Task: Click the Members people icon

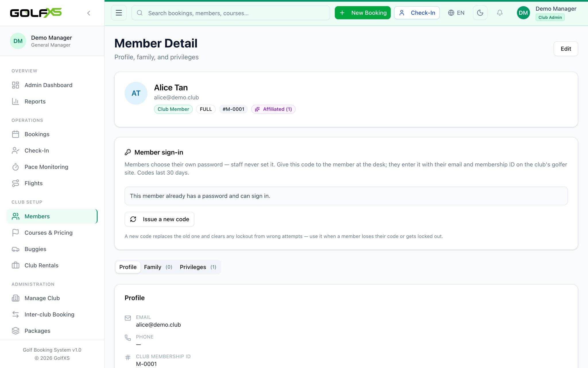Action: pyautogui.click(x=16, y=216)
